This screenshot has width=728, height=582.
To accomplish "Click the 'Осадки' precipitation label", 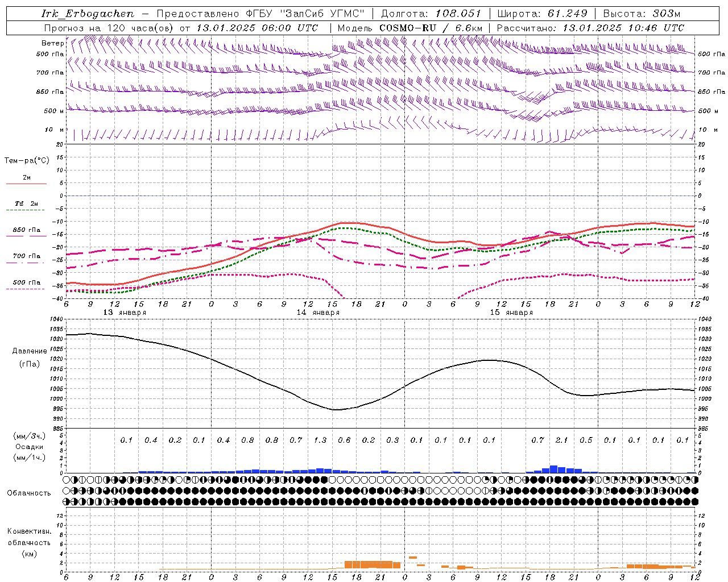I will point(29,447).
